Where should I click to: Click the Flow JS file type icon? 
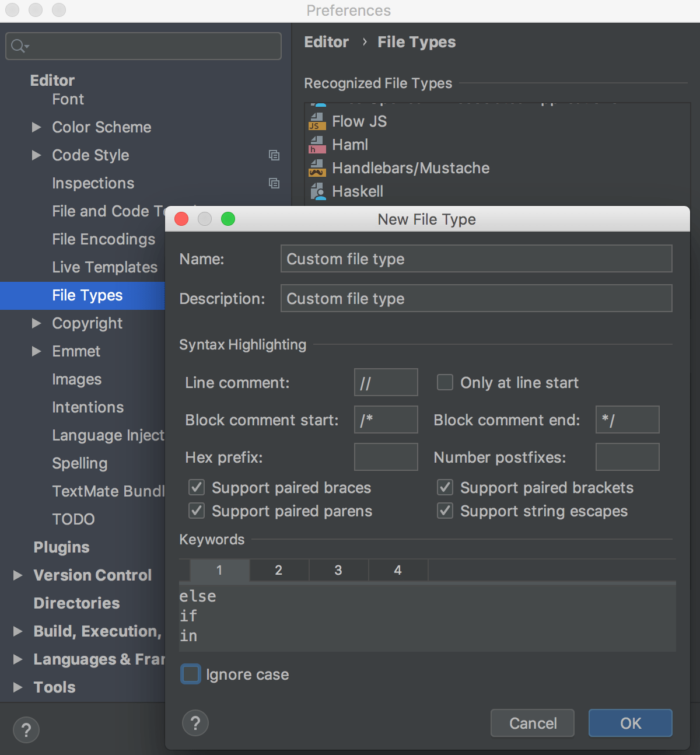coord(317,121)
